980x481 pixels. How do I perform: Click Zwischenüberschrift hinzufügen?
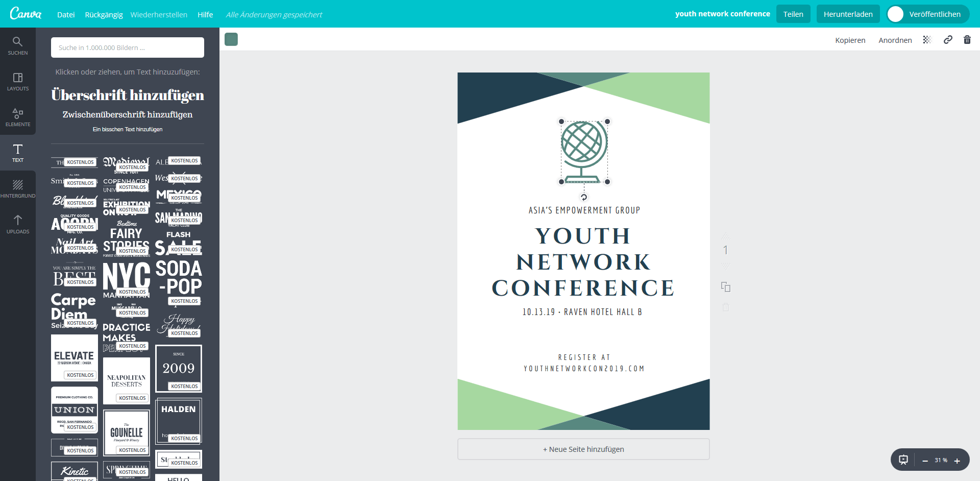pyautogui.click(x=128, y=114)
